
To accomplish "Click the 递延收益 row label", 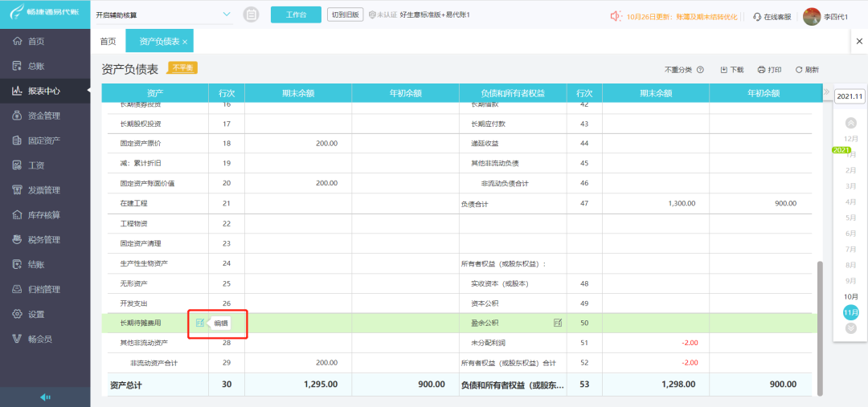I will click(485, 143).
